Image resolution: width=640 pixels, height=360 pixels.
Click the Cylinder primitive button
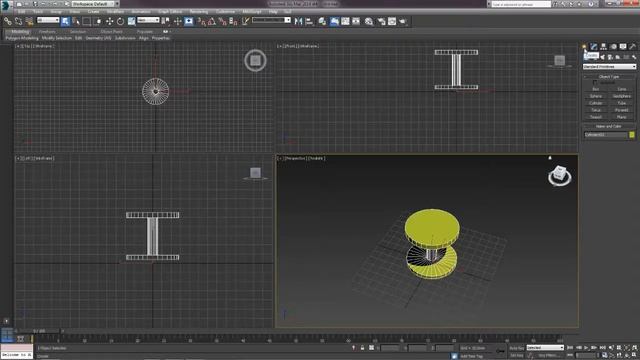coord(596,103)
